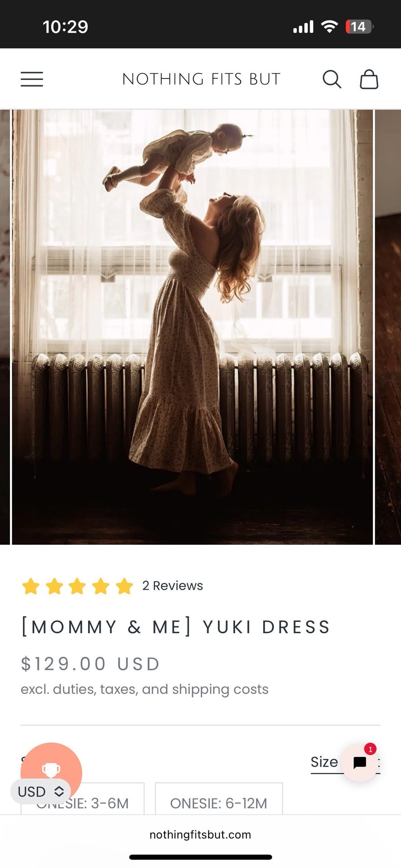Tap the nothingfitsbut.com address bar

point(200,835)
